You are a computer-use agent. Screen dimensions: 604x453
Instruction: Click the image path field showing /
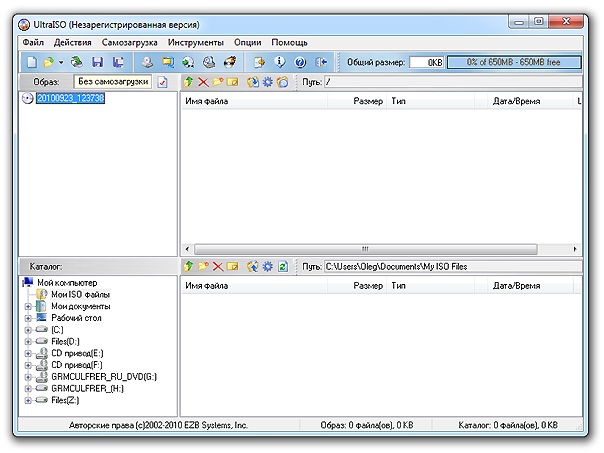(453, 82)
